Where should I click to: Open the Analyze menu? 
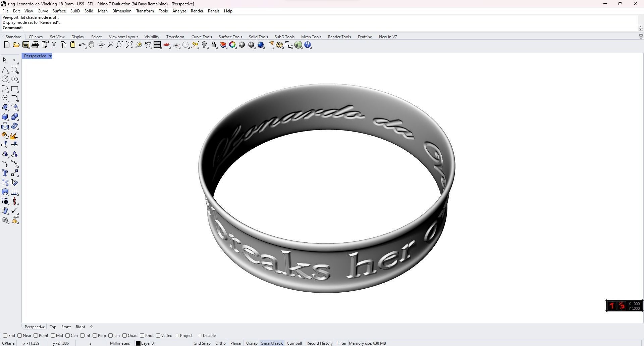[x=179, y=11]
